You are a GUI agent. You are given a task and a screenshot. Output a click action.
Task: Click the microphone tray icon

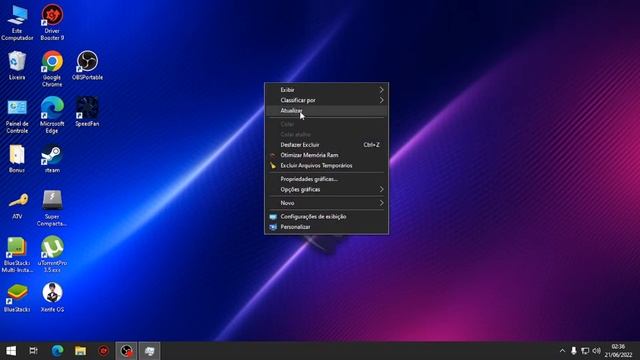(x=573, y=351)
